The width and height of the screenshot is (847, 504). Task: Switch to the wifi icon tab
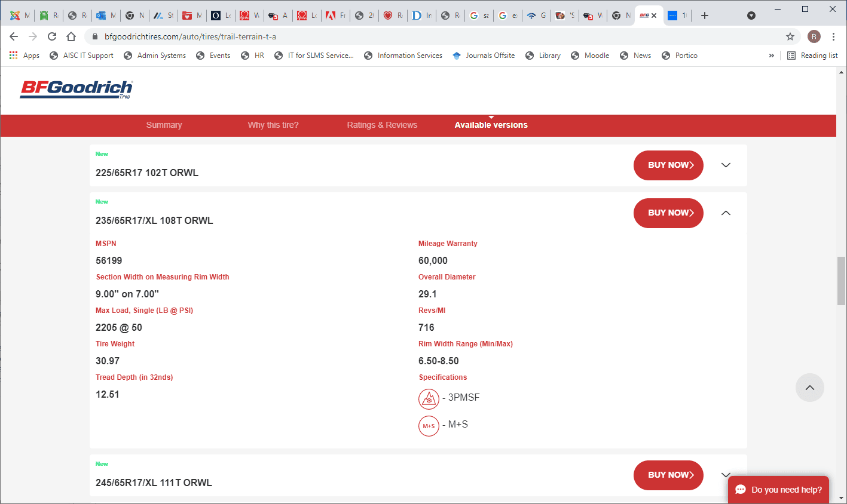click(536, 16)
